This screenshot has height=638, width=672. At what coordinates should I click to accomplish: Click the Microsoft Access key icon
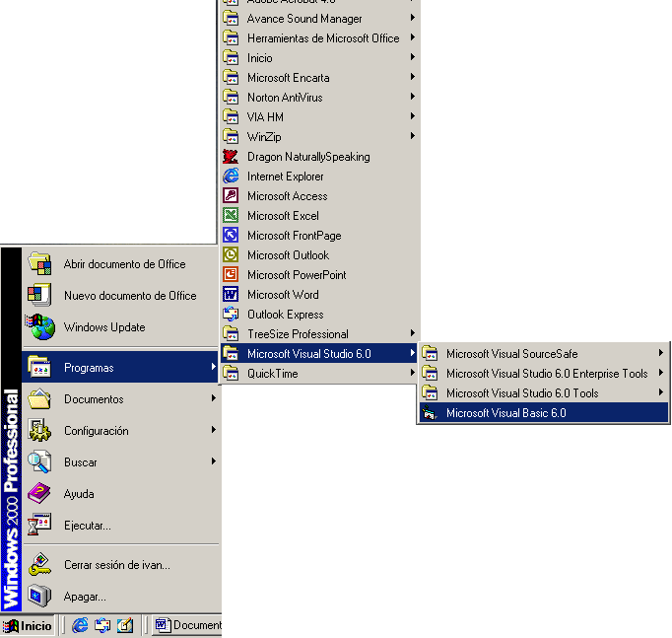click(231, 196)
